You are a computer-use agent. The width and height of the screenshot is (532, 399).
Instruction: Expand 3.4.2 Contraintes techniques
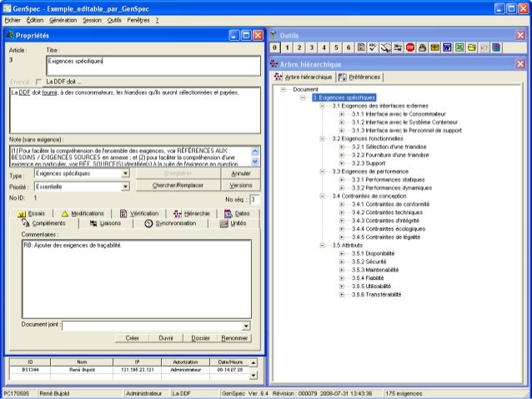(342, 212)
